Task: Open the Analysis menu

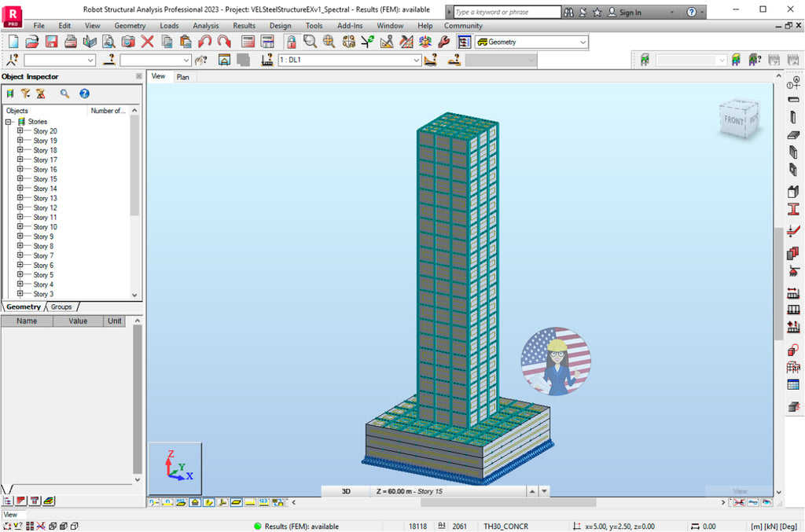Action: (205, 25)
